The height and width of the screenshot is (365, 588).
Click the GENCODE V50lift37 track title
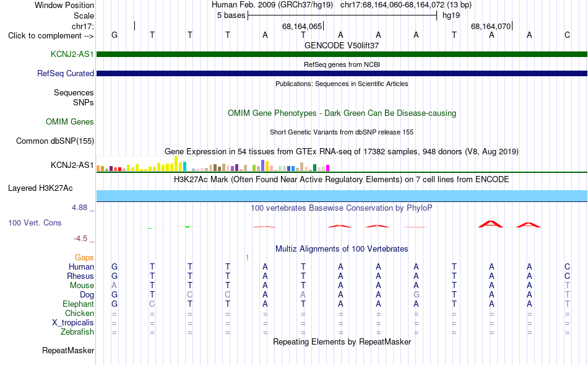[342, 45]
